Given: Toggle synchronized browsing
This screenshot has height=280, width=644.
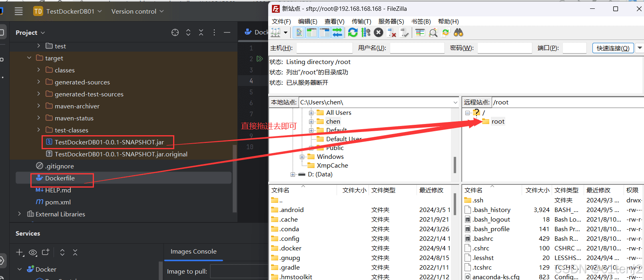Looking at the screenshot, I should 446,32.
